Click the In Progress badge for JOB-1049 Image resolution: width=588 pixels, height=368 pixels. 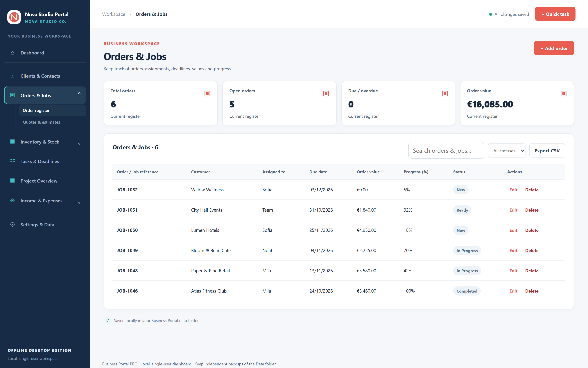pyautogui.click(x=467, y=250)
